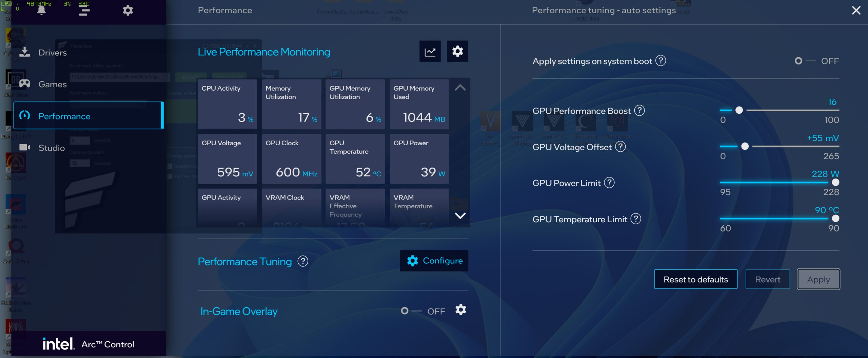Open Live Performance Monitoring gear settings
The width and height of the screenshot is (868, 358).
coord(457,51)
